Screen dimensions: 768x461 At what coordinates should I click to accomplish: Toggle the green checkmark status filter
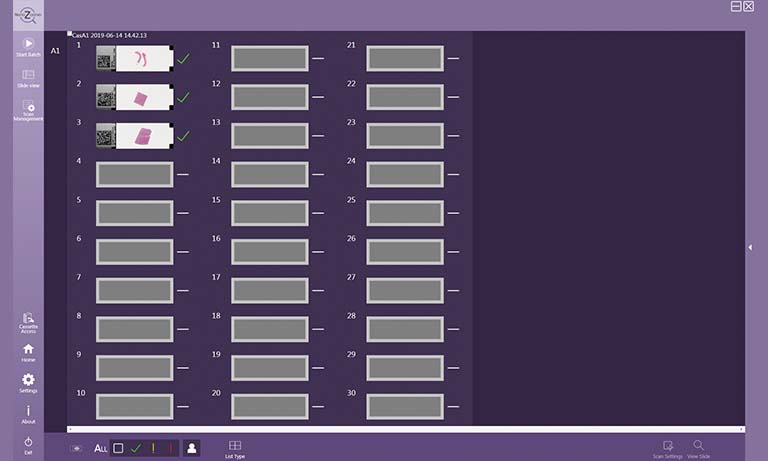pos(136,448)
